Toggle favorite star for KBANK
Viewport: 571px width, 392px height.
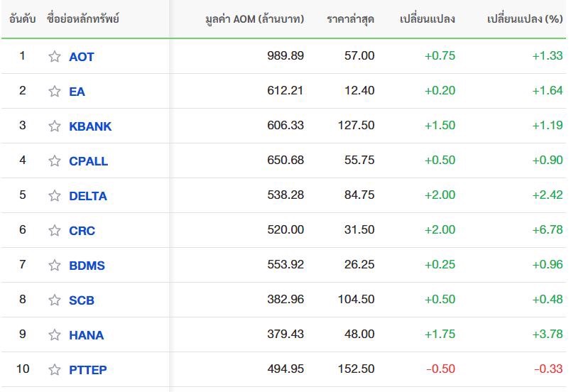(x=55, y=126)
